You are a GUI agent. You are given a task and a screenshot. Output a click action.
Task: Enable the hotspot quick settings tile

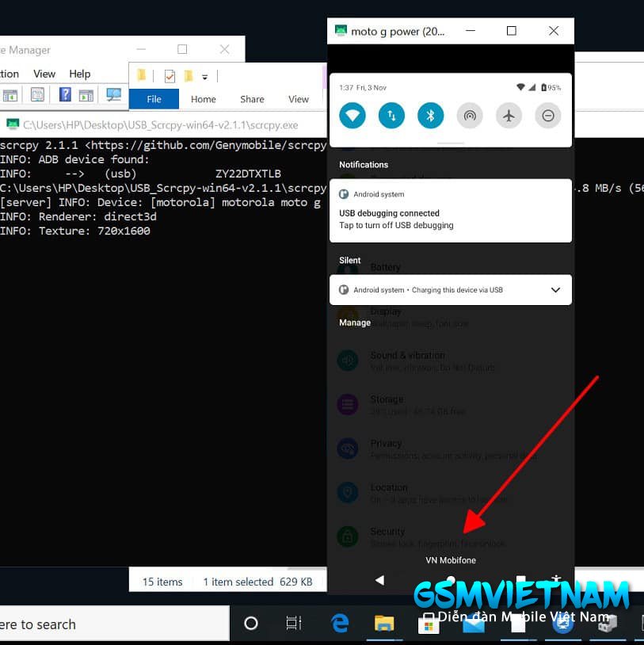point(470,116)
